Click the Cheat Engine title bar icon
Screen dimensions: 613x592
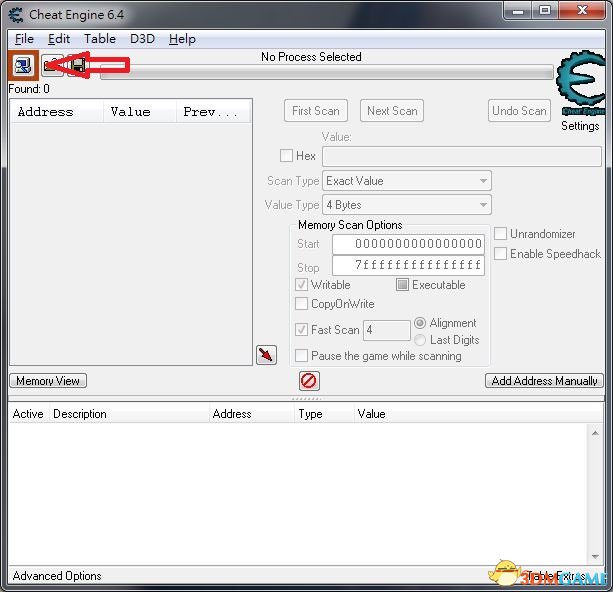(16, 15)
